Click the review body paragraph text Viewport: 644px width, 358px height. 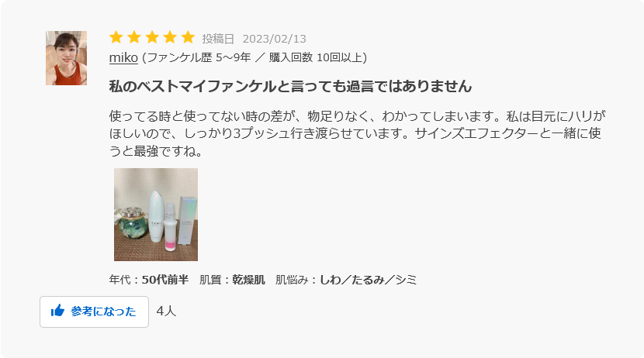pyautogui.click(x=357, y=134)
